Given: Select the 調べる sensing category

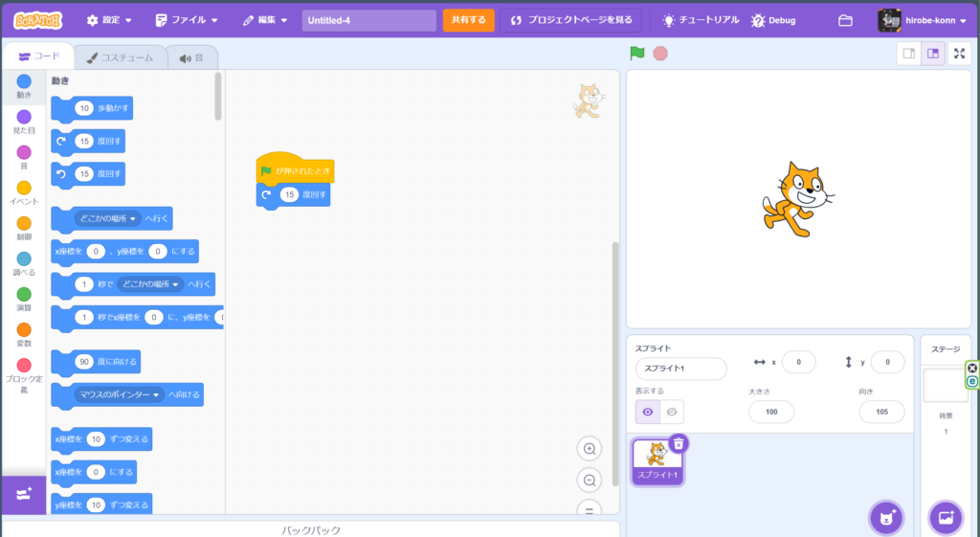Looking at the screenshot, I should tap(24, 264).
